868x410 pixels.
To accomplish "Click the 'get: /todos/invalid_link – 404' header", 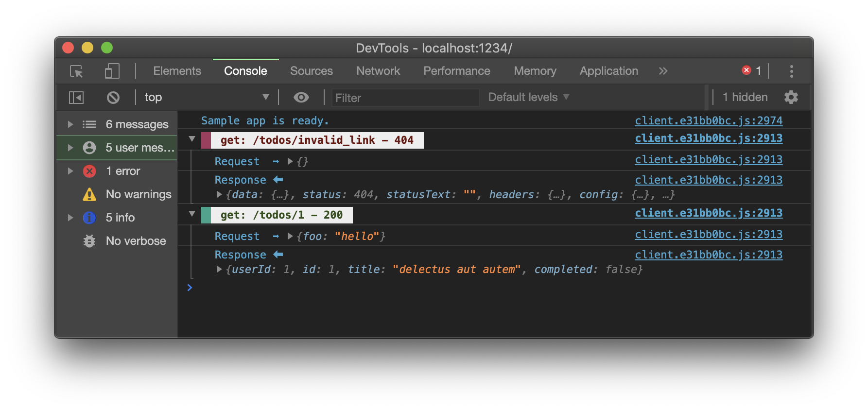I will (x=317, y=140).
